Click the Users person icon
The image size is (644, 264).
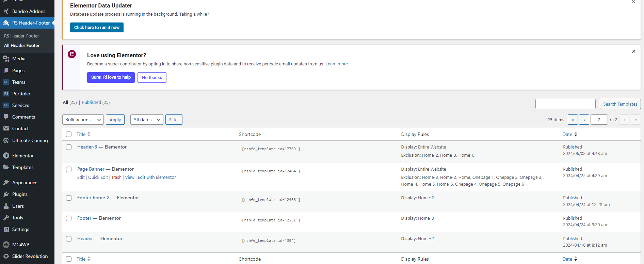6,206
